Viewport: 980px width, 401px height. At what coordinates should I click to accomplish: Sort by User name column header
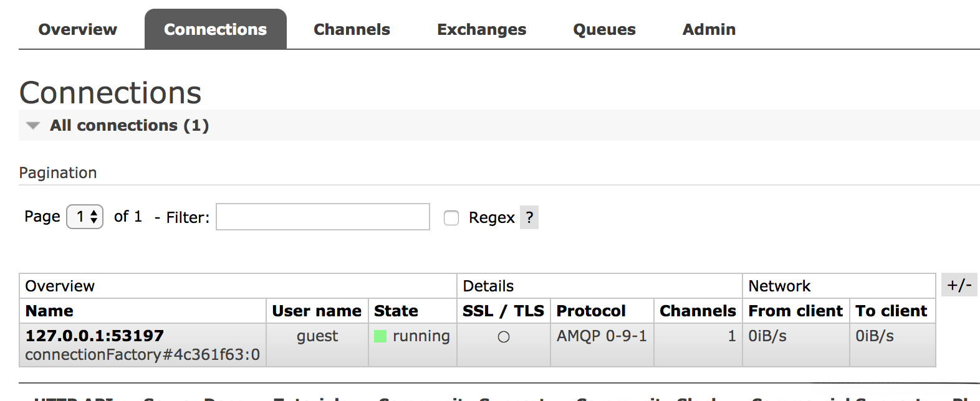click(x=317, y=311)
